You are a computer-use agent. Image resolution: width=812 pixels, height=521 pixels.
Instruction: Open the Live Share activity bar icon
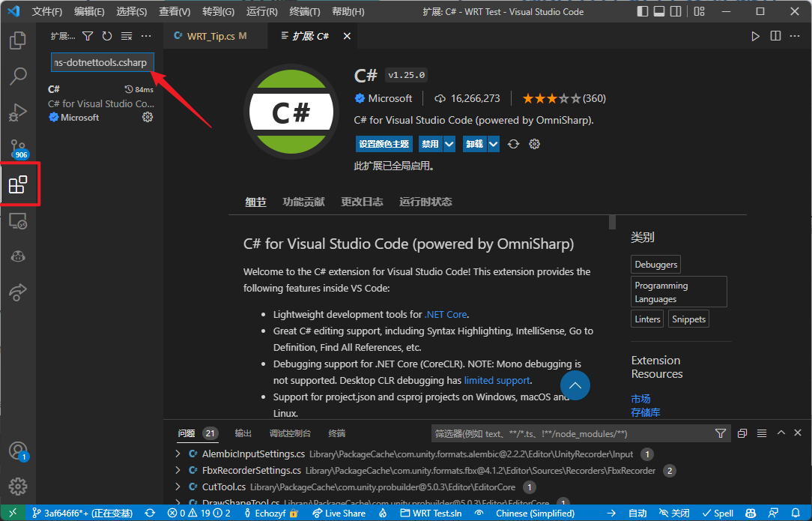[18, 292]
